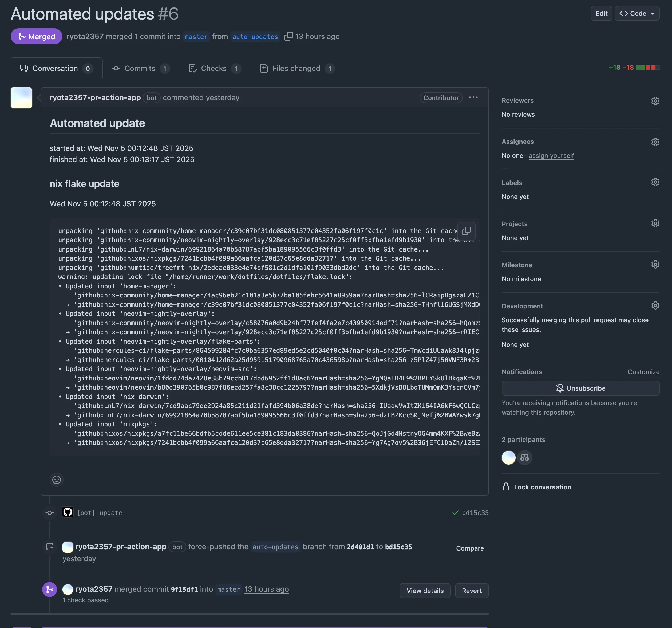Open the Reviewers settings gear

coord(655,100)
